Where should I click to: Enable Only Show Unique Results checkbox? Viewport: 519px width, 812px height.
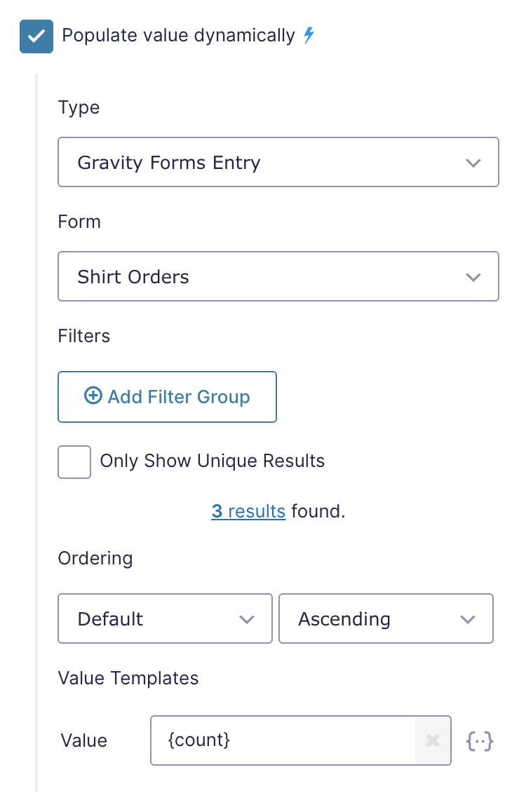[x=74, y=462]
